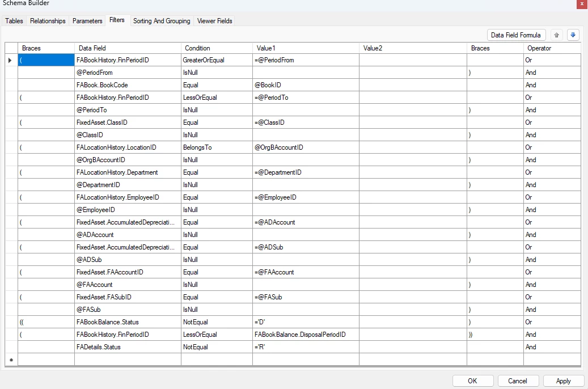Move selected filter row down
The image size is (588, 389).
[x=573, y=35]
